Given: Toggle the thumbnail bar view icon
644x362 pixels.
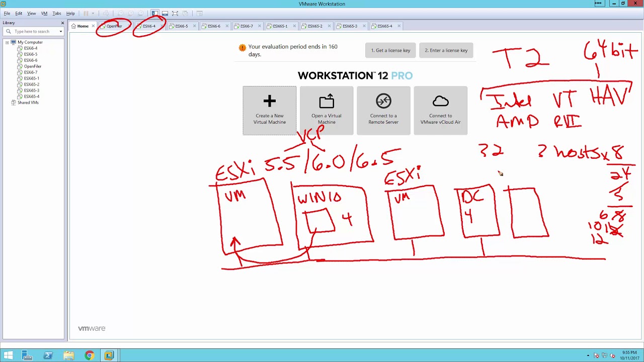Looking at the screenshot, I should pyautogui.click(x=165, y=14).
